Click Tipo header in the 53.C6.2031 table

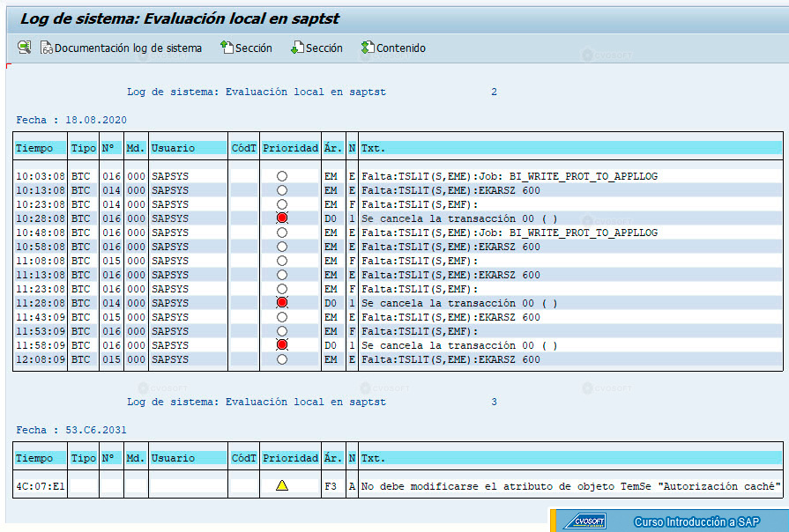pos(83,458)
